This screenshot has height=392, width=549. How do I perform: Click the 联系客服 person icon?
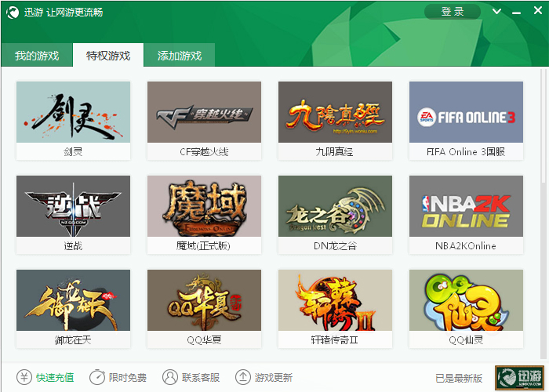pyautogui.click(x=170, y=377)
